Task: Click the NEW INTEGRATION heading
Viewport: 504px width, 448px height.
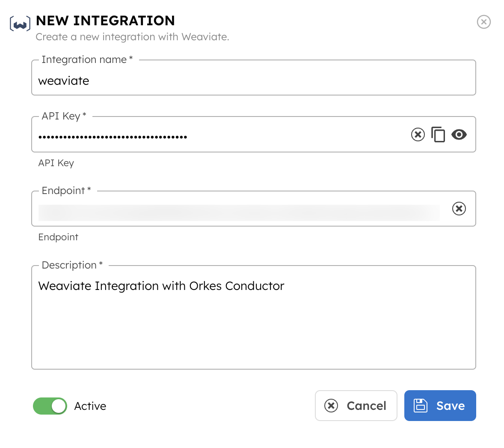Action: click(x=105, y=21)
